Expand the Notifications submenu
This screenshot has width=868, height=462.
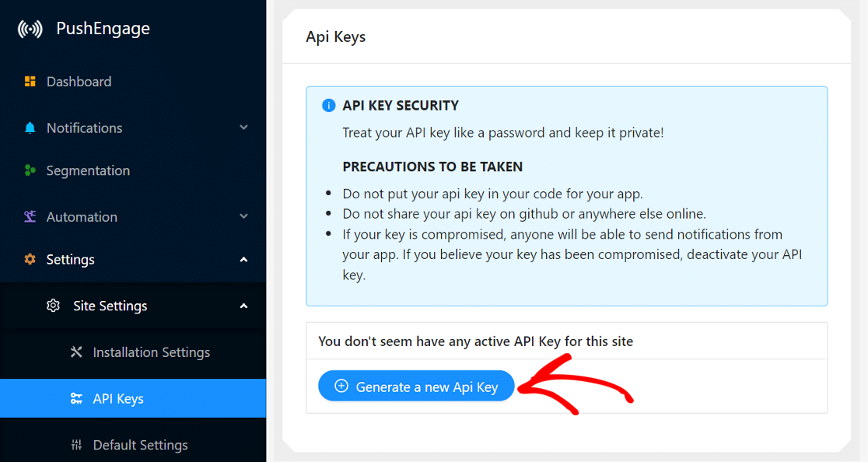pyautogui.click(x=243, y=128)
